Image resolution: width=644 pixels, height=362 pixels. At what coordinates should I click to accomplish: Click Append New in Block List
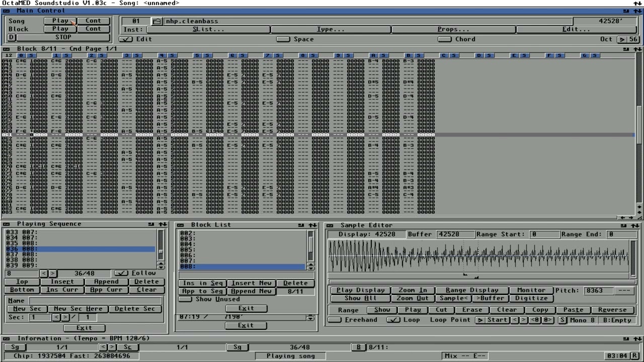[x=251, y=292]
